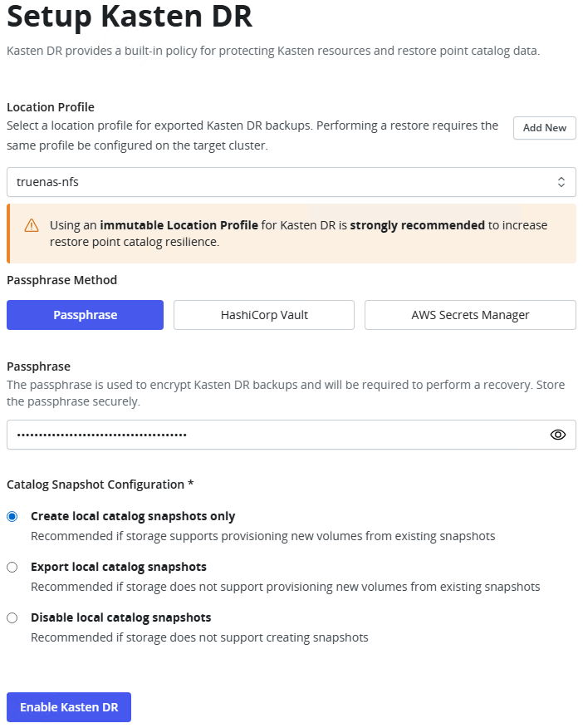Click Enable Kasten DR button
The width and height of the screenshot is (583, 728).
click(x=69, y=707)
